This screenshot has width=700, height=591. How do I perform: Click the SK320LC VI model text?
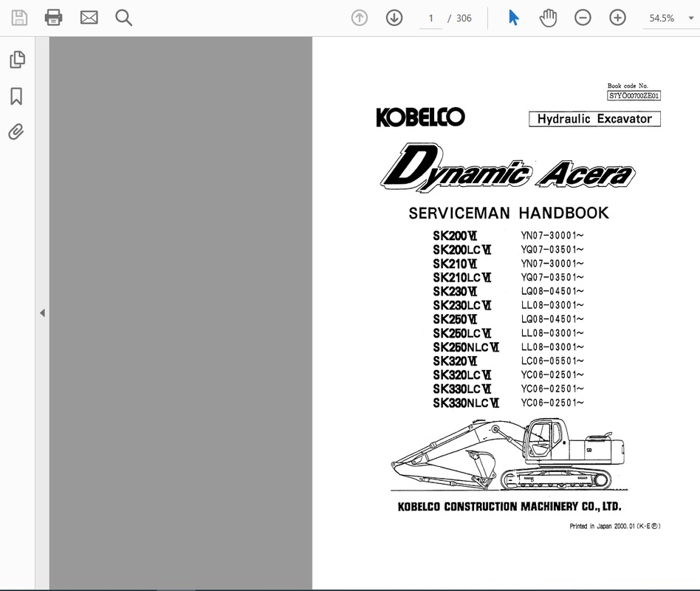point(462,375)
